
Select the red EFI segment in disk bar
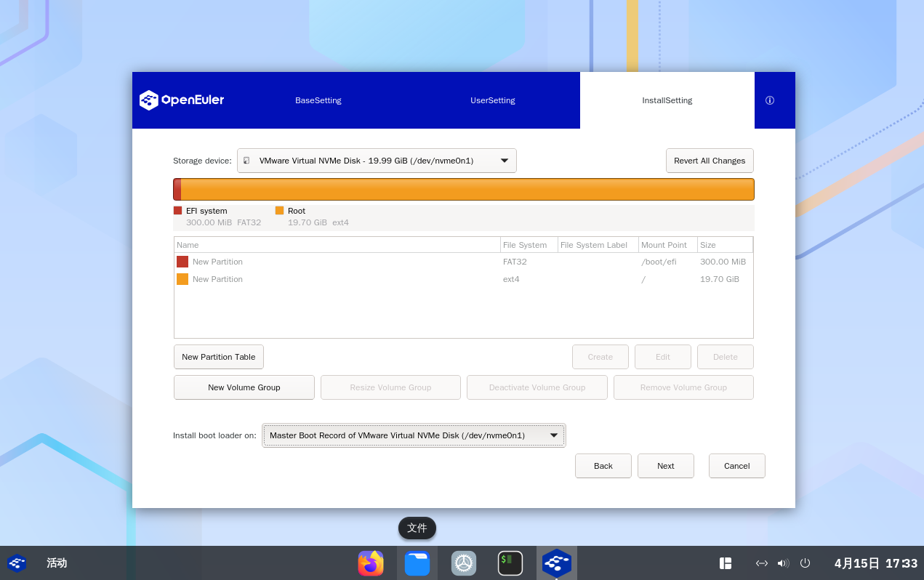(177, 190)
